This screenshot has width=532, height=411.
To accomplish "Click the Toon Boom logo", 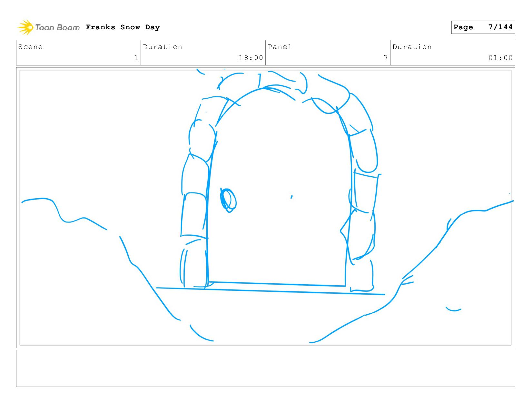I will (48, 27).
